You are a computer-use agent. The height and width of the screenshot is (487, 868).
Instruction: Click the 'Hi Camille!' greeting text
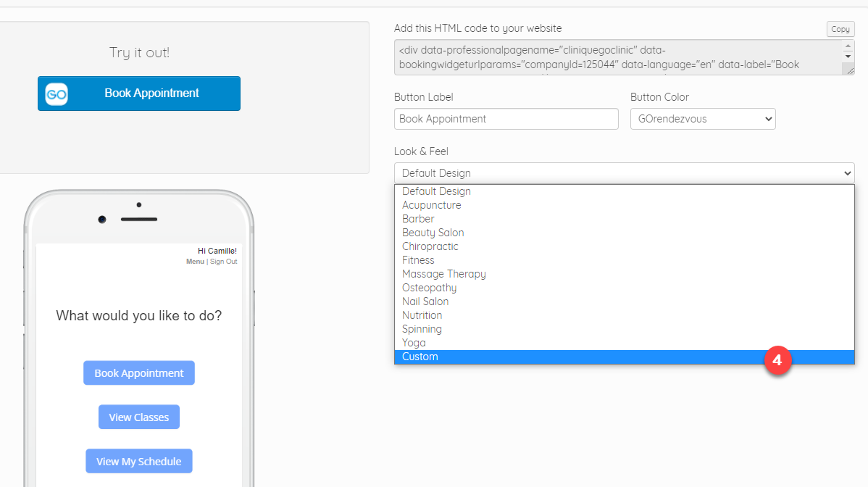click(217, 251)
